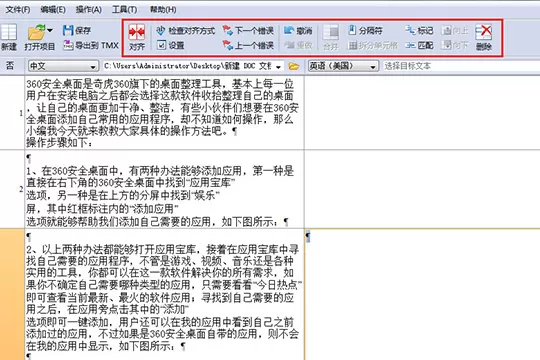
Task: Undo with the 撤消 button
Action: [298, 31]
